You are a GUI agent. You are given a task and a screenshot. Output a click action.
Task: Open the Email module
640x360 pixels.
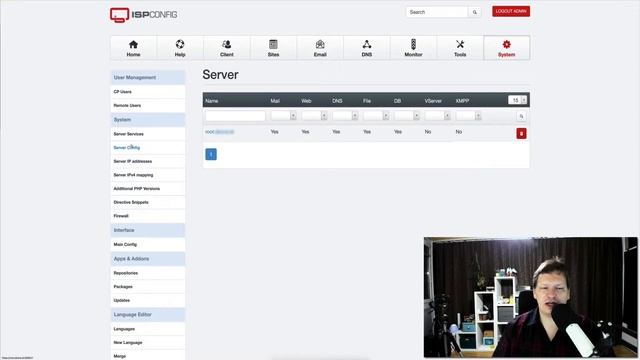click(x=320, y=48)
